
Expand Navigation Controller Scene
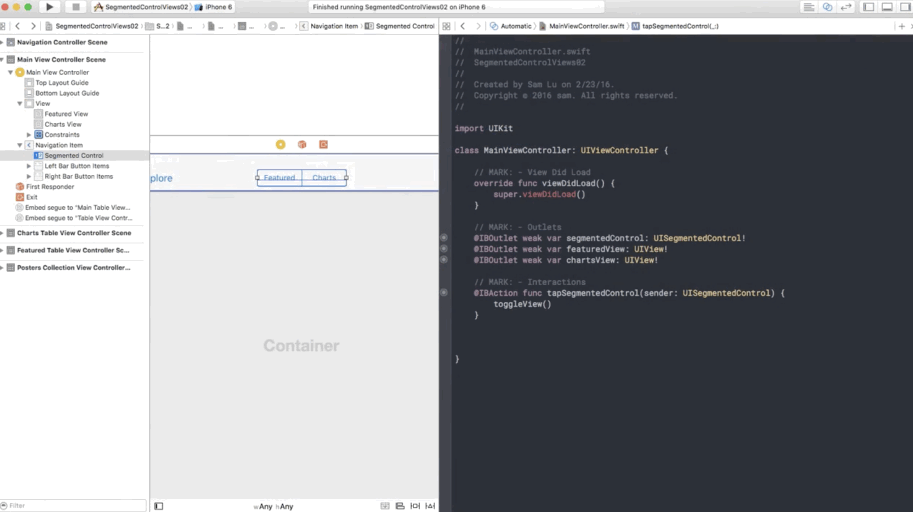tap(2, 43)
